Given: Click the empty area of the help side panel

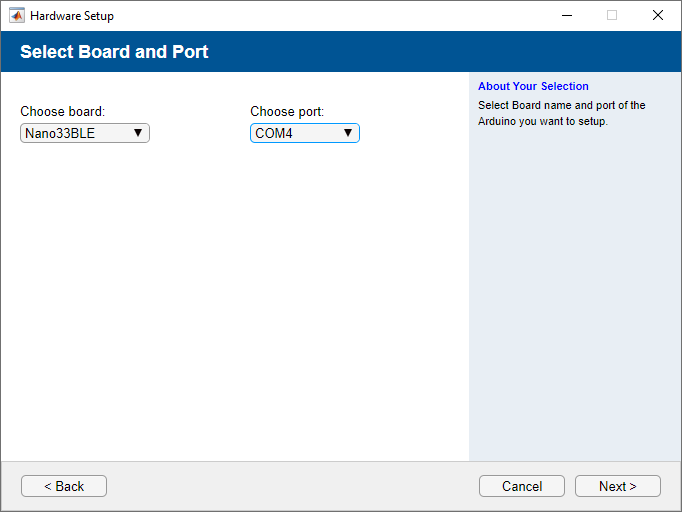Looking at the screenshot, I should pyautogui.click(x=575, y=300).
